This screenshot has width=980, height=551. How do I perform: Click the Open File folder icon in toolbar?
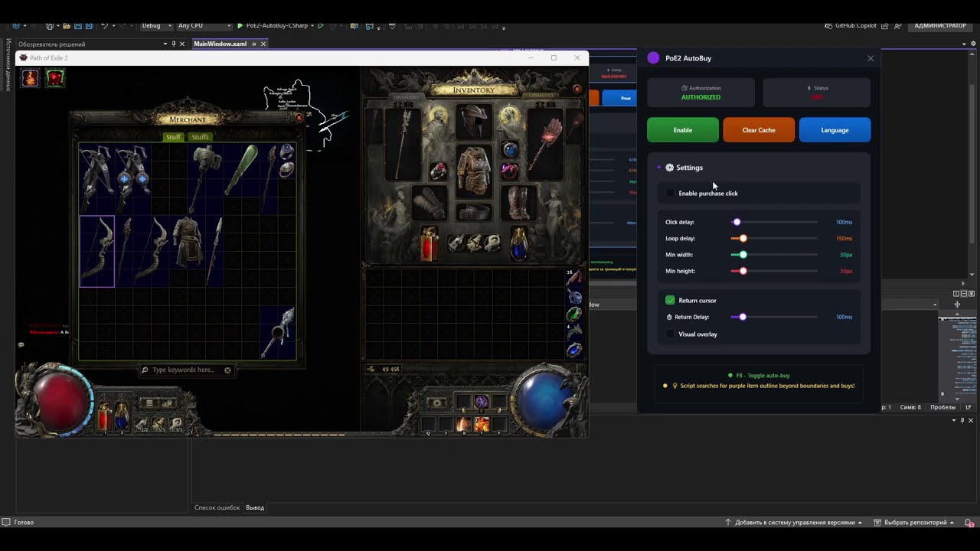tap(67, 26)
